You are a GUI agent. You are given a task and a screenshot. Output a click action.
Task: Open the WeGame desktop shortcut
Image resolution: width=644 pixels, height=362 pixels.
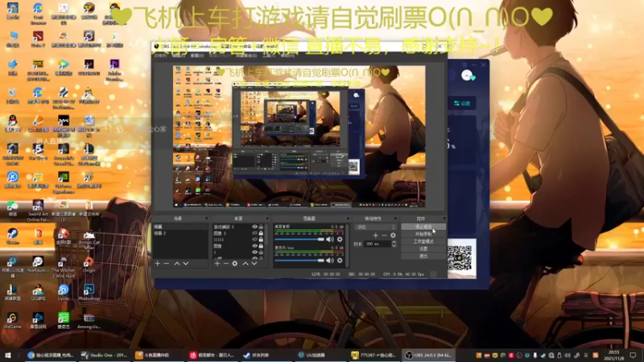coord(12,321)
